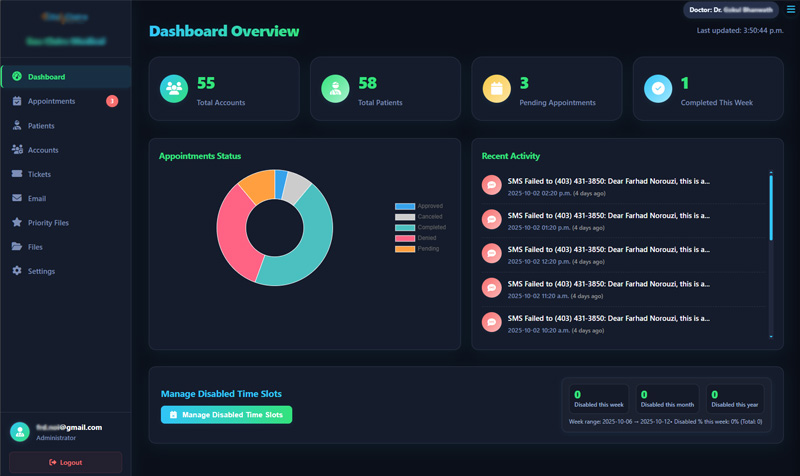The width and height of the screenshot is (800, 476).
Task: Go to Appointments page
Action: click(x=66, y=101)
